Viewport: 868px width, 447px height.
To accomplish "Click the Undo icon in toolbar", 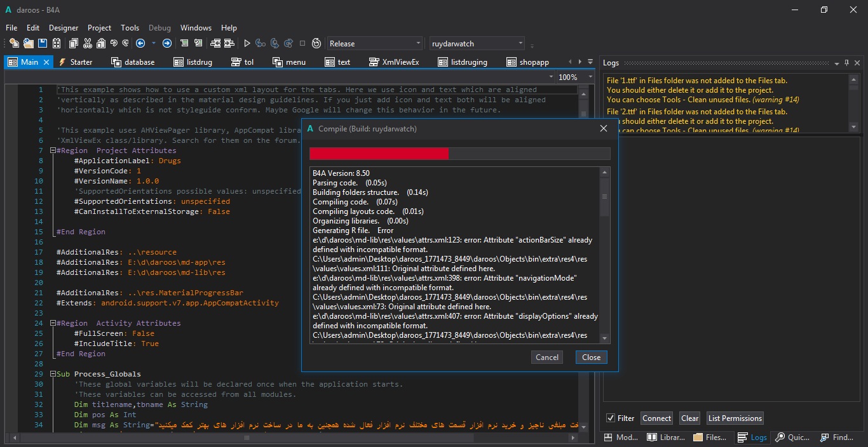I will 114,43.
